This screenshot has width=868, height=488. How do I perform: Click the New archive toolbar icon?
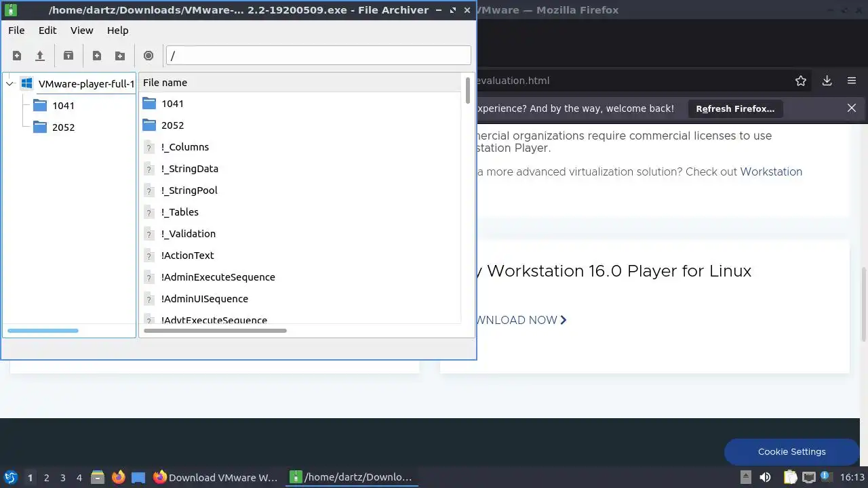click(17, 56)
